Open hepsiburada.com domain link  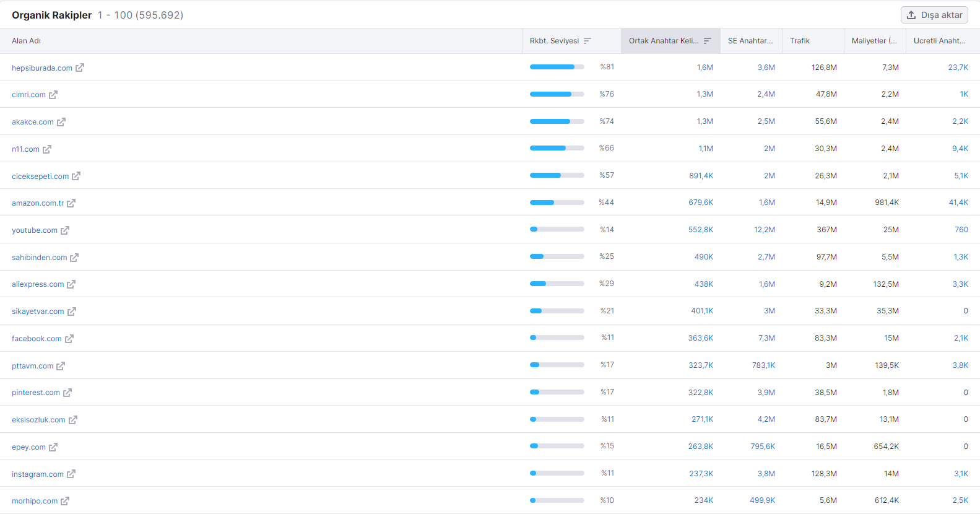click(x=42, y=68)
